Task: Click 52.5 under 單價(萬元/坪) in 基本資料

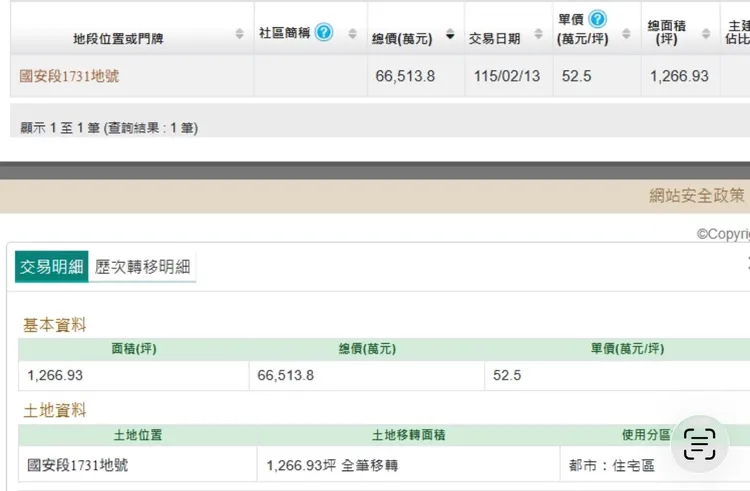Action: click(507, 375)
